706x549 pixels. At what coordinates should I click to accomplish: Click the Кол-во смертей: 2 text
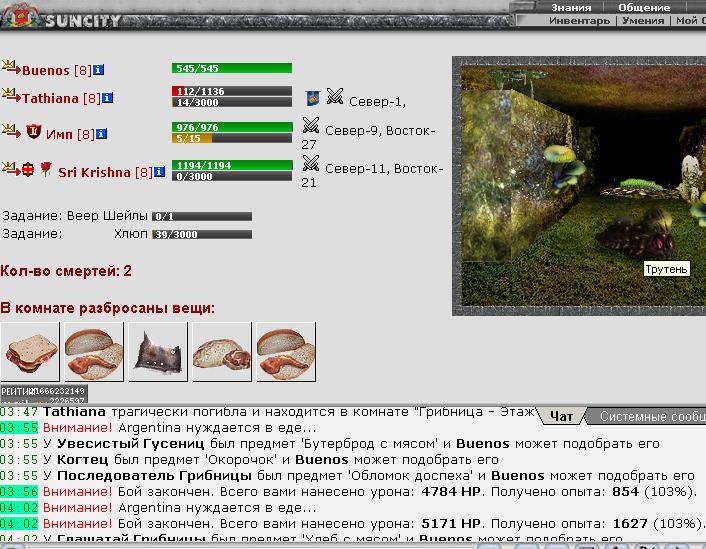(x=66, y=271)
